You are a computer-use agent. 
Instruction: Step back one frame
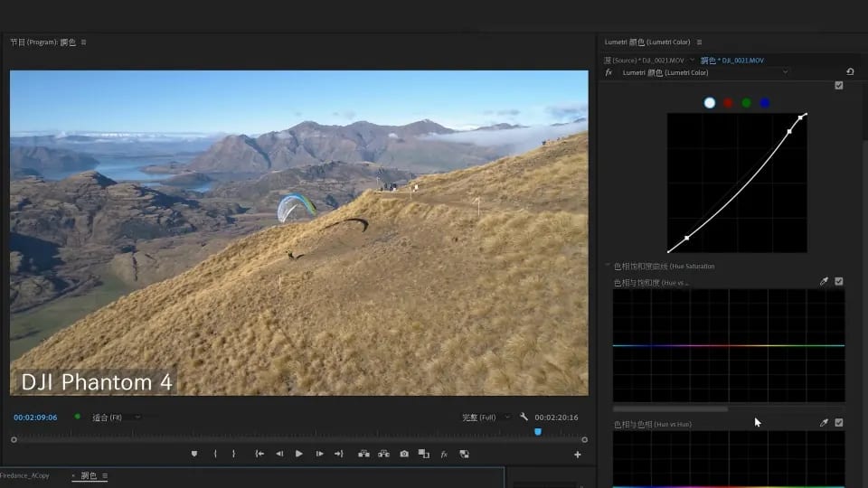tap(279, 454)
